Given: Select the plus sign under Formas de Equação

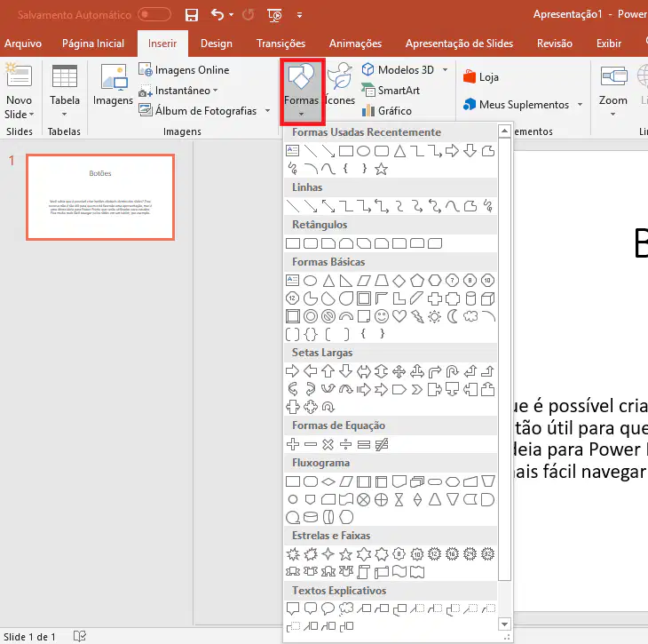Looking at the screenshot, I should coord(293,445).
